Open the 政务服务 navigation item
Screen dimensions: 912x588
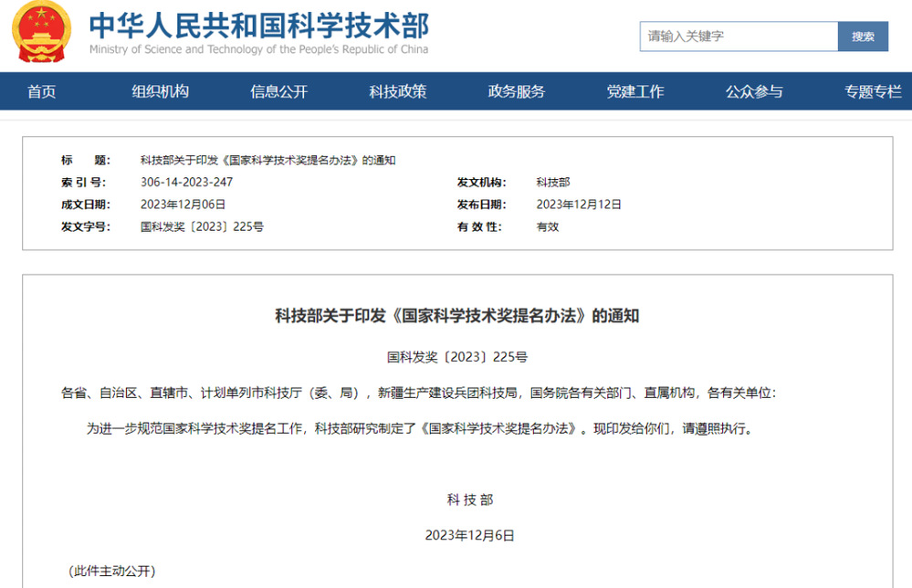[x=517, y=91]
